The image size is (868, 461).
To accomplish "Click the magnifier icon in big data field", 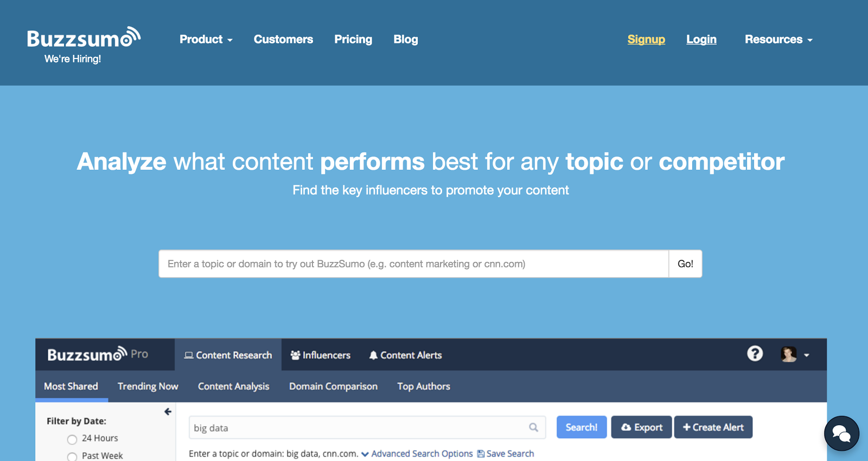I will coord(533,427).
